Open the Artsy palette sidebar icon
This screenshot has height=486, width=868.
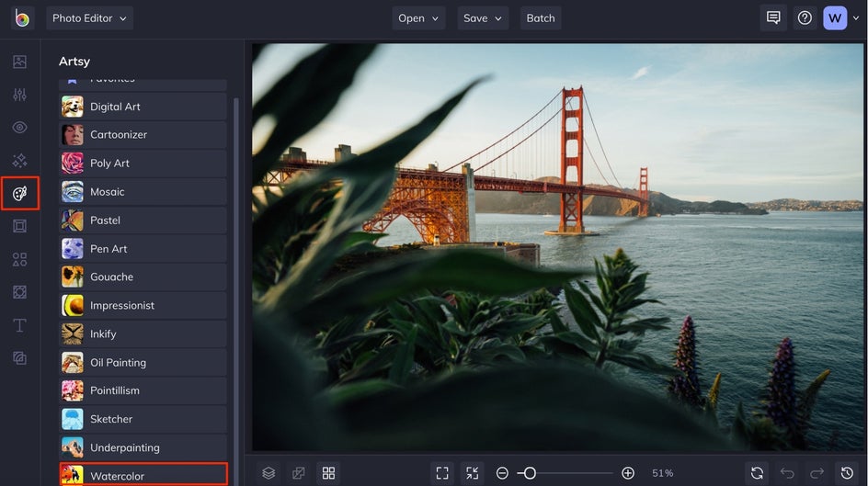20,194
